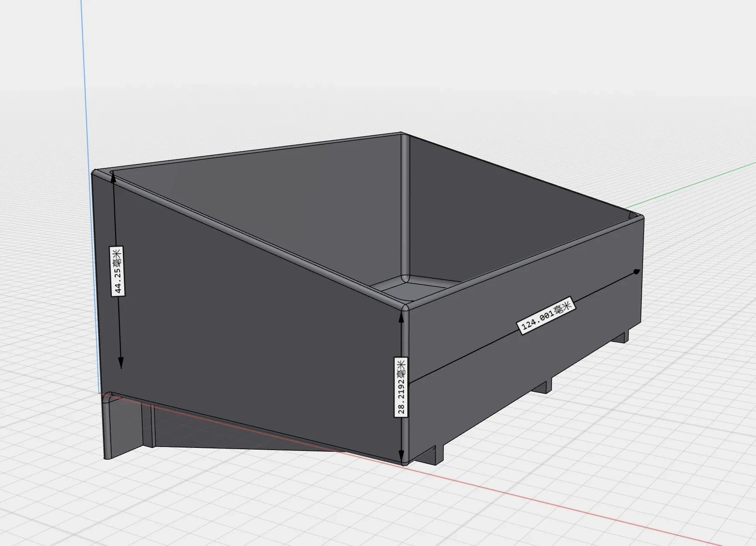Screen dimensions: 756x546
Task: Select the upper front panel above the groove
Action: 523,301
